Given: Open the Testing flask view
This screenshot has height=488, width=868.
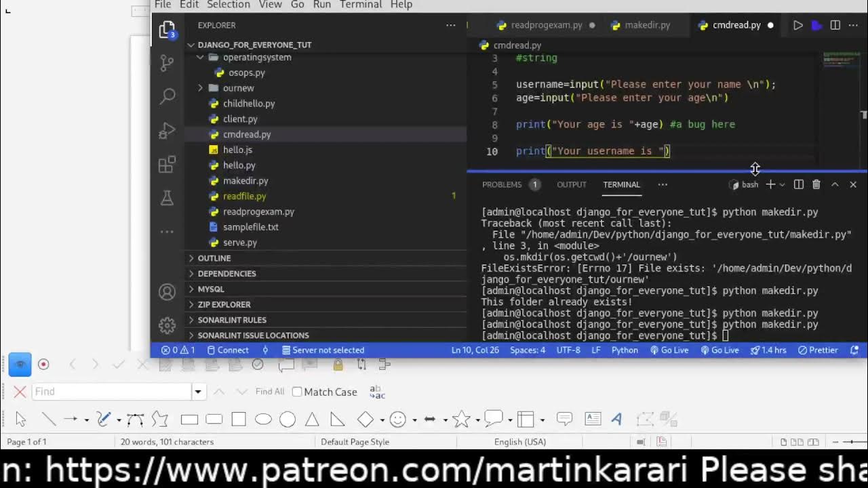Looking at the screenshot, I should point(167,198).
